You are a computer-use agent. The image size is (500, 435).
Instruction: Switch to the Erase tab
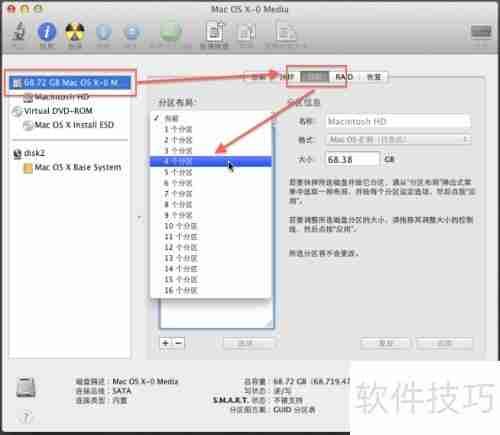(x=287, y=77)
